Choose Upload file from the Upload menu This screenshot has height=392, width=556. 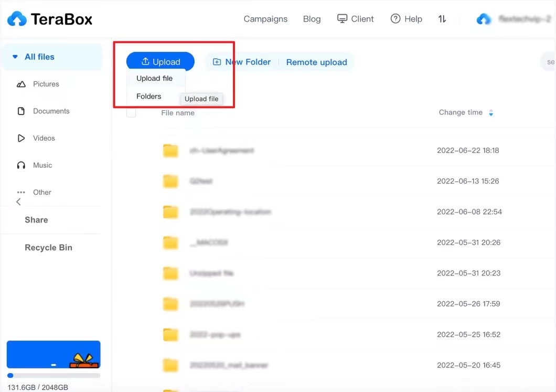155,78
